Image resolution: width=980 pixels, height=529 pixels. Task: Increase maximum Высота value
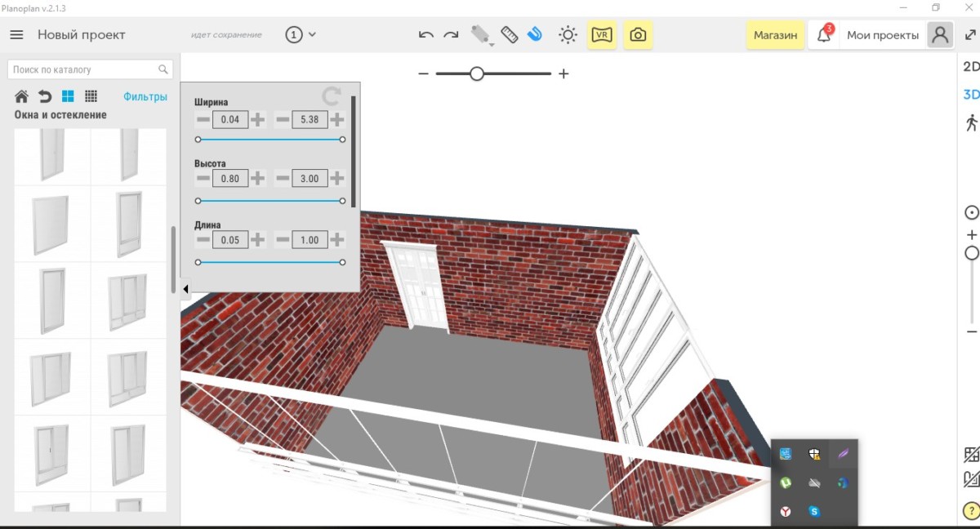[336, 178]
